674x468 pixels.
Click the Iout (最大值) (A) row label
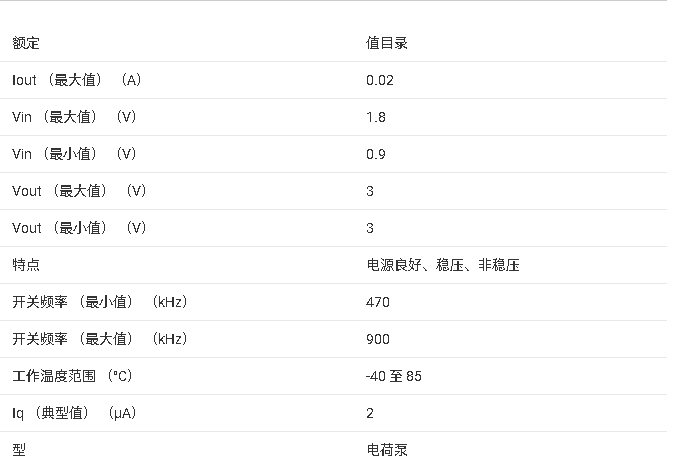(x=77, y=80)
